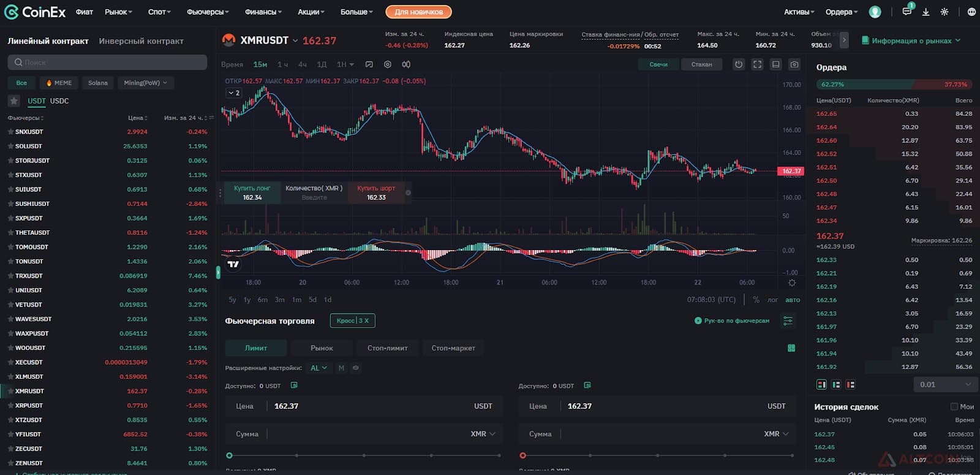
Task: Show only buy orders in order book
Action: click(836, 384)
